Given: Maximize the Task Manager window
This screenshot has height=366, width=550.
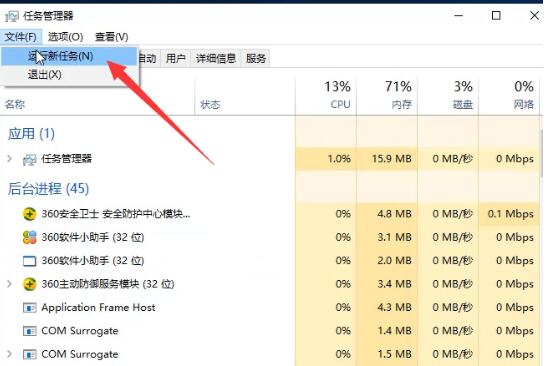Looking at the screenshot, I should point(496,15).
